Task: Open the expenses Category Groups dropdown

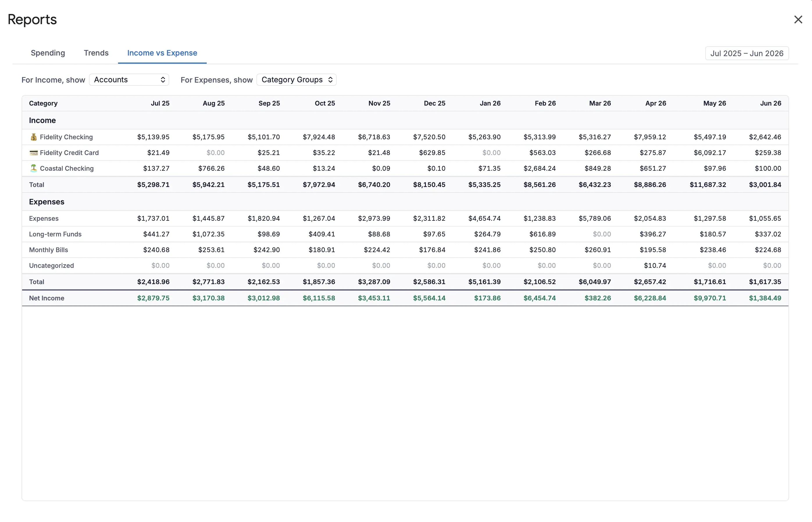Action: click(x=297, y=80)
